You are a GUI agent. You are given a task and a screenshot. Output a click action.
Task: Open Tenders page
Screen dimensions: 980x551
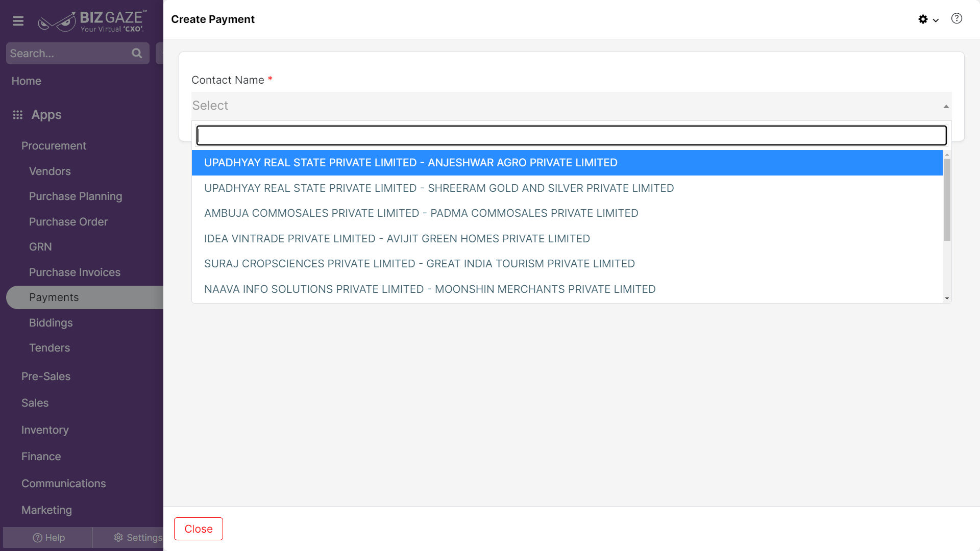point(50,348)
